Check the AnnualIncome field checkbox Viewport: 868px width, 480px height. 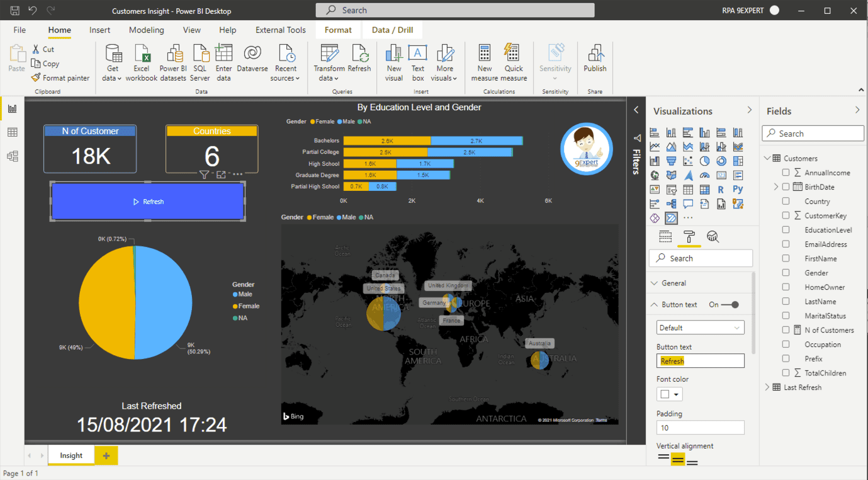785,172
